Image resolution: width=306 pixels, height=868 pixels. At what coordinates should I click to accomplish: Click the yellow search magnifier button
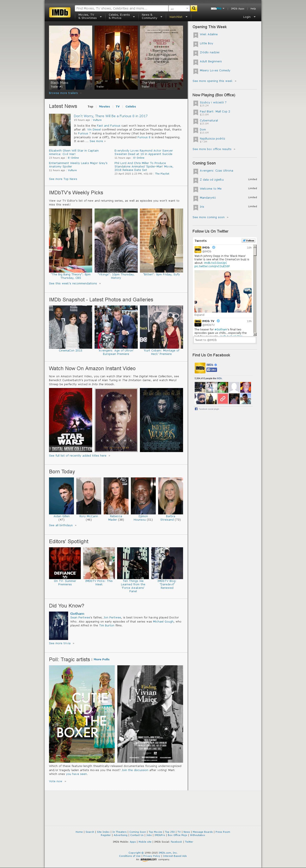(194, 8)
